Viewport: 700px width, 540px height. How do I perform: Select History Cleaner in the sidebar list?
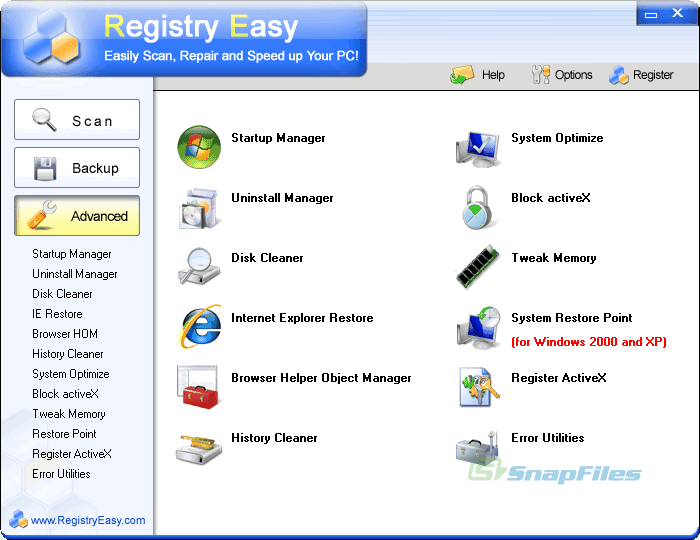click(67, 354)
